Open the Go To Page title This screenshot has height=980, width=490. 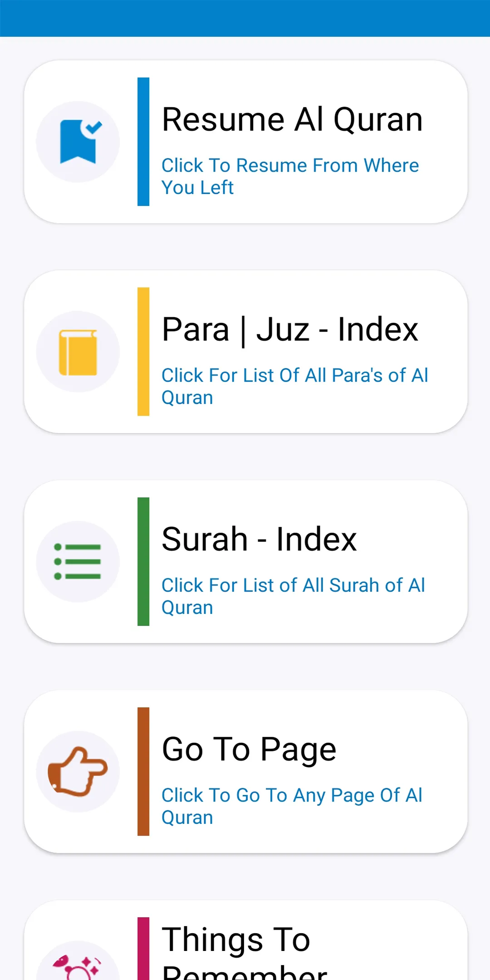pos(249,750)
